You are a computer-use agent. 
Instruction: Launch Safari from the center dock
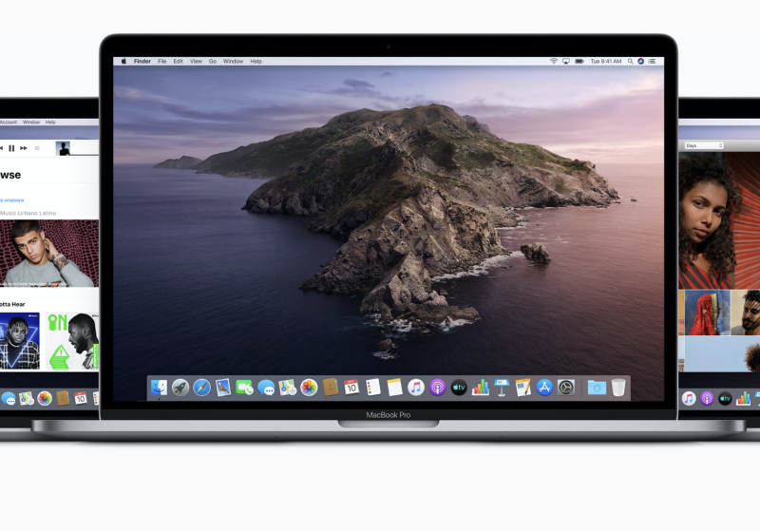[x=201, y=388]
